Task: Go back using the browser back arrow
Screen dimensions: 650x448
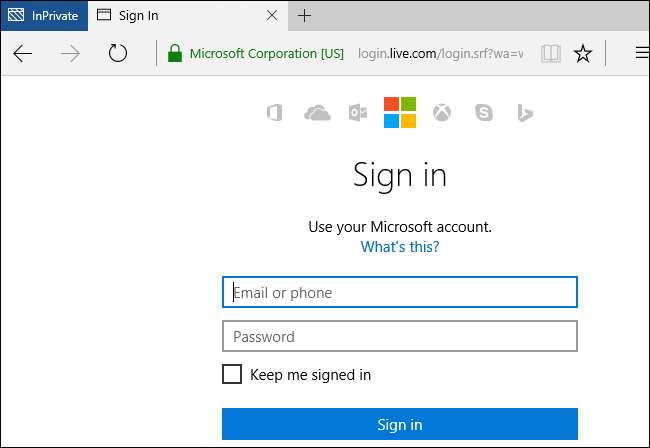Action: pos(22,53)
